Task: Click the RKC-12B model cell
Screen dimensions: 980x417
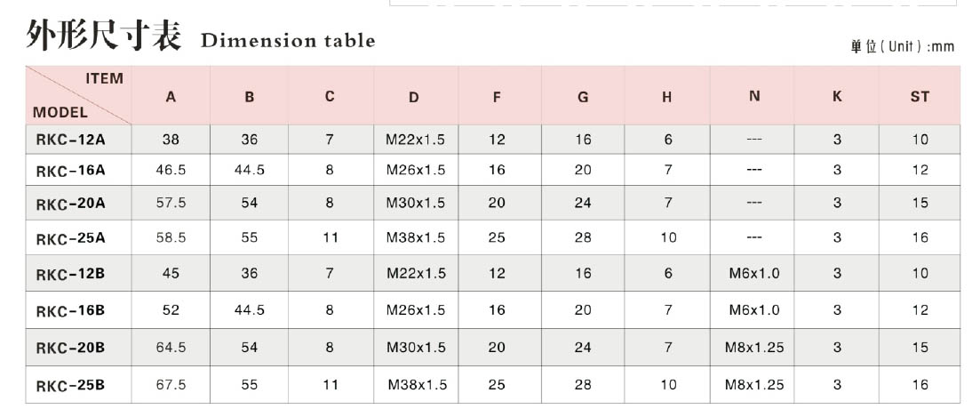Action: tap(70, 273)
